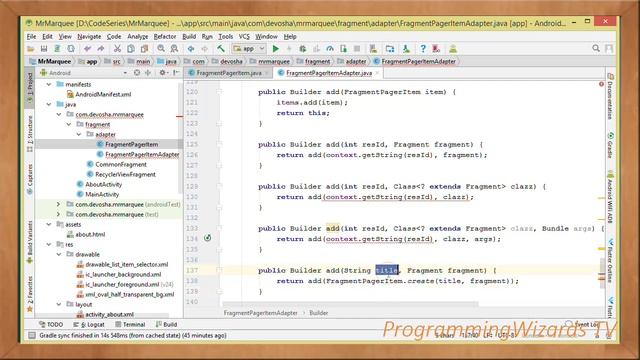Expand com.devosha.mrmarquee (test) package
The image size is (640, 360).
pyautogui.click(x=58, y=214)
